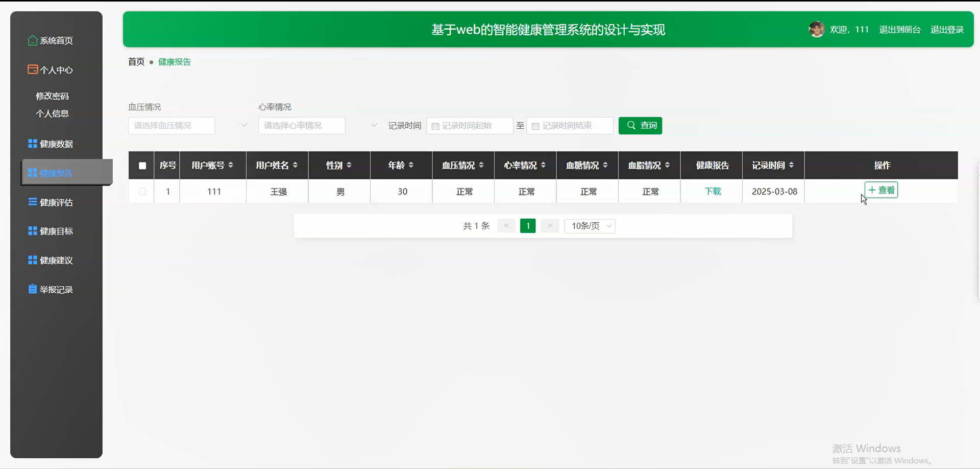
Task: Open 健康评估 using its sidebar icon
Action: tap(32, 202)
